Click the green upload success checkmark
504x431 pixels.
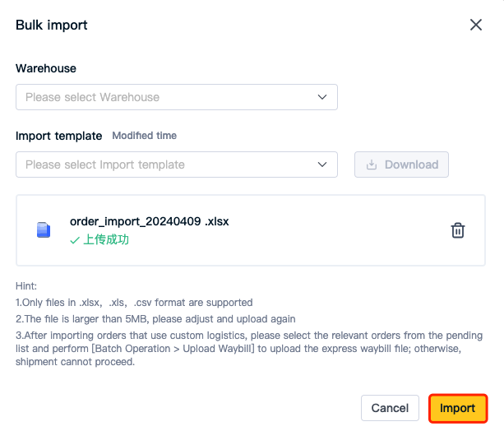point(75,240)
